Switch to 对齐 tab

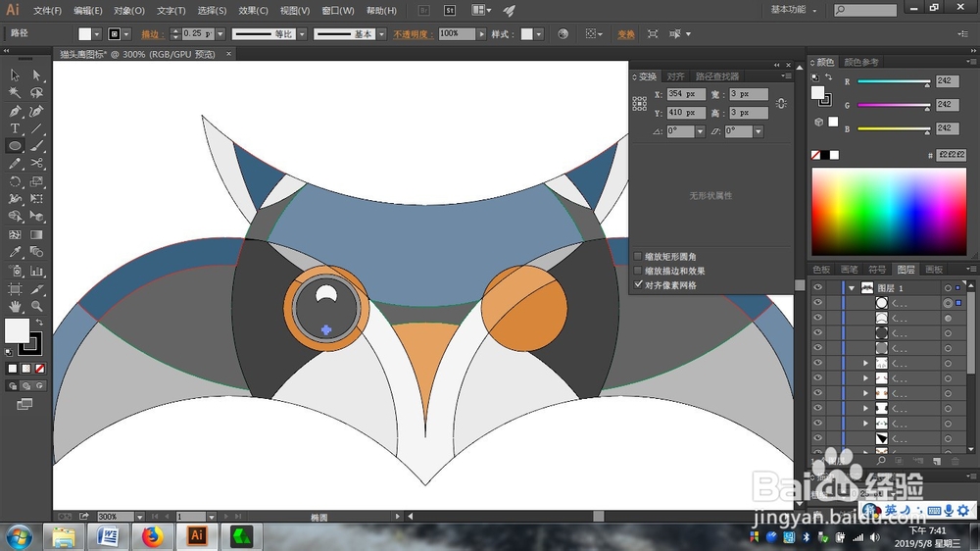coord(675,76)
